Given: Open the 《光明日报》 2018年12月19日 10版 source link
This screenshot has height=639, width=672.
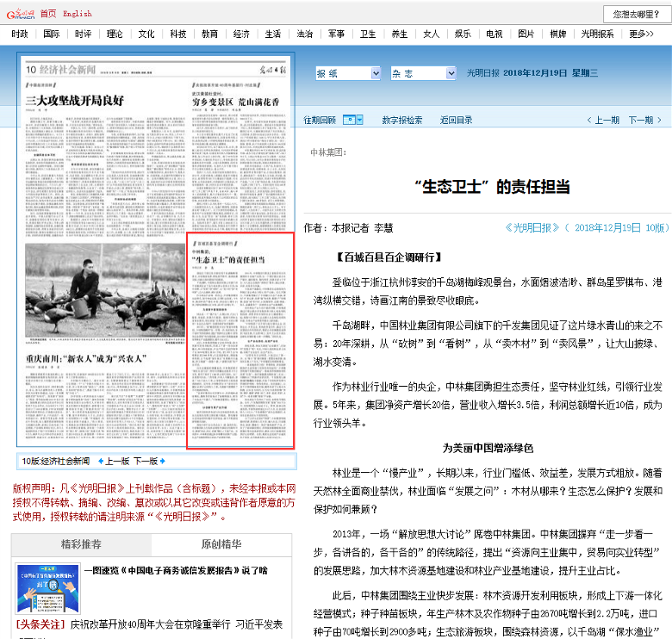Looking at the screenshot, I should click(587, 228).
